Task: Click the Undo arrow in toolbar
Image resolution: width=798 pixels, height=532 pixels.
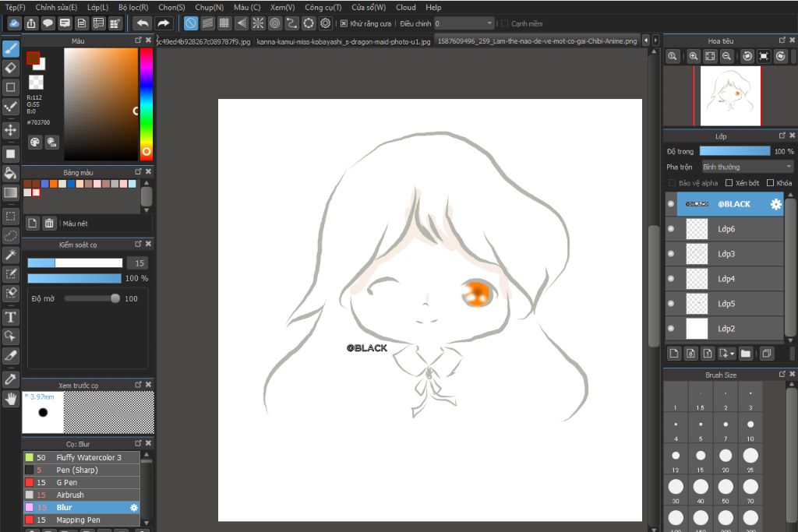Action: pyautogui.click(x=143, y=23)
